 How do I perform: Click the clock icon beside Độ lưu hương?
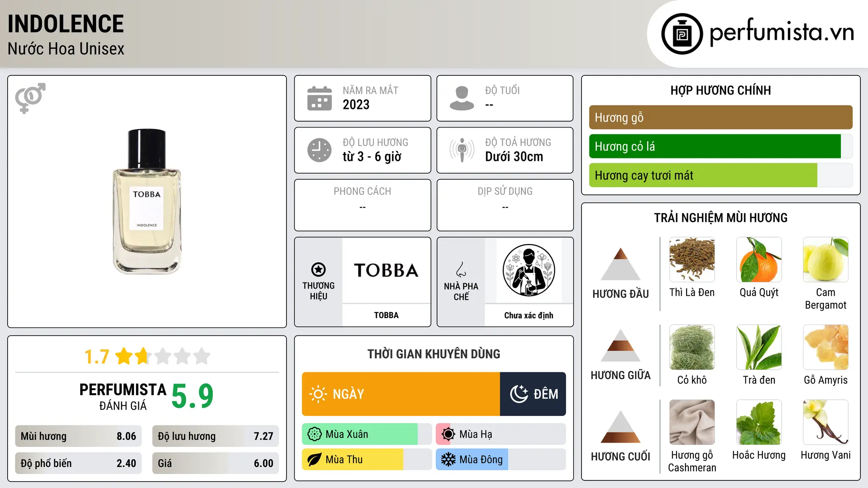[x=320, y=150]
